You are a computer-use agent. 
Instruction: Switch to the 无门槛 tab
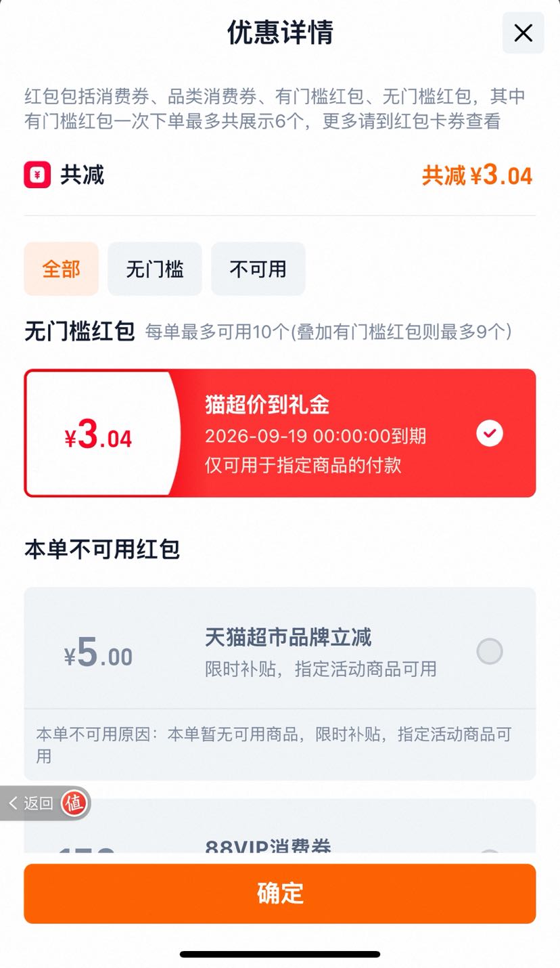coord(155,269)
